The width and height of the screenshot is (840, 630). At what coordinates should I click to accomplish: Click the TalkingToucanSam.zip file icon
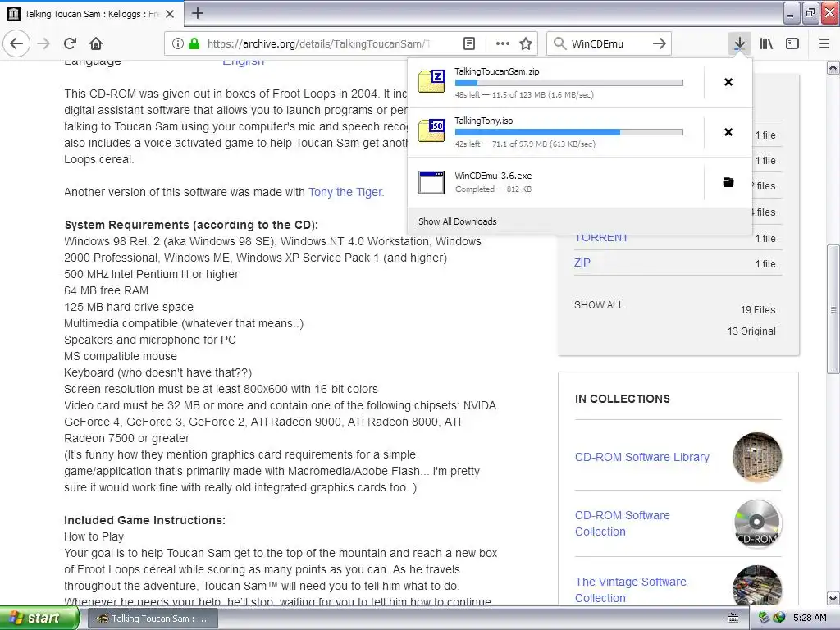pos(431,81)
